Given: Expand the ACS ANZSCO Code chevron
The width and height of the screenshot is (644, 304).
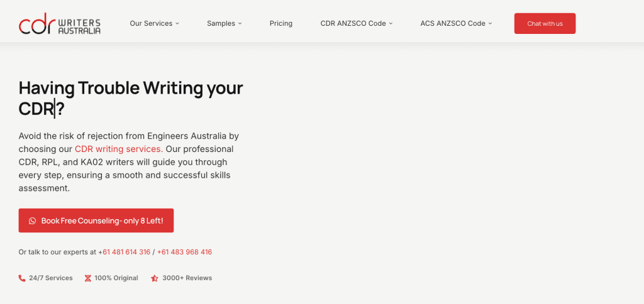Looking at the screenshot, I should point(490,23).
